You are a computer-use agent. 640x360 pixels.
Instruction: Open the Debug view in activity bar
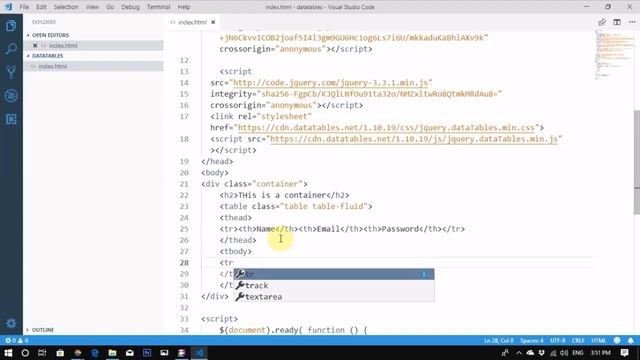point(11,96)
